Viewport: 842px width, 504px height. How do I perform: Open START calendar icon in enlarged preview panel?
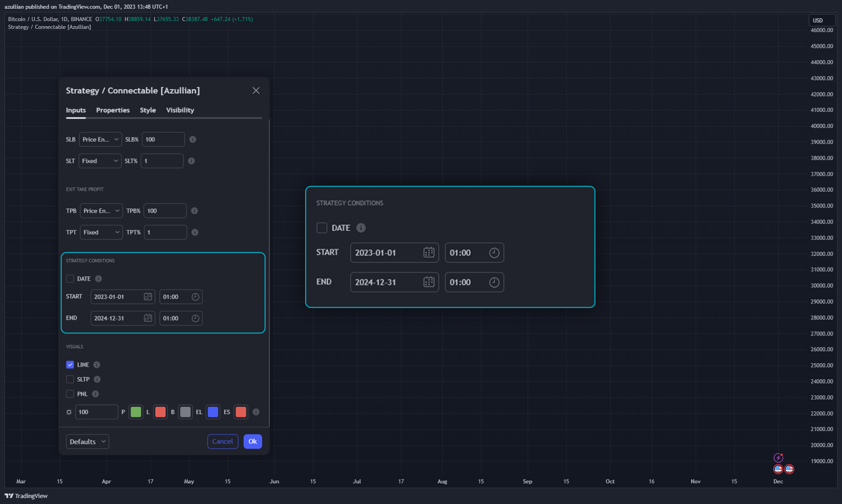click(429, 253)
